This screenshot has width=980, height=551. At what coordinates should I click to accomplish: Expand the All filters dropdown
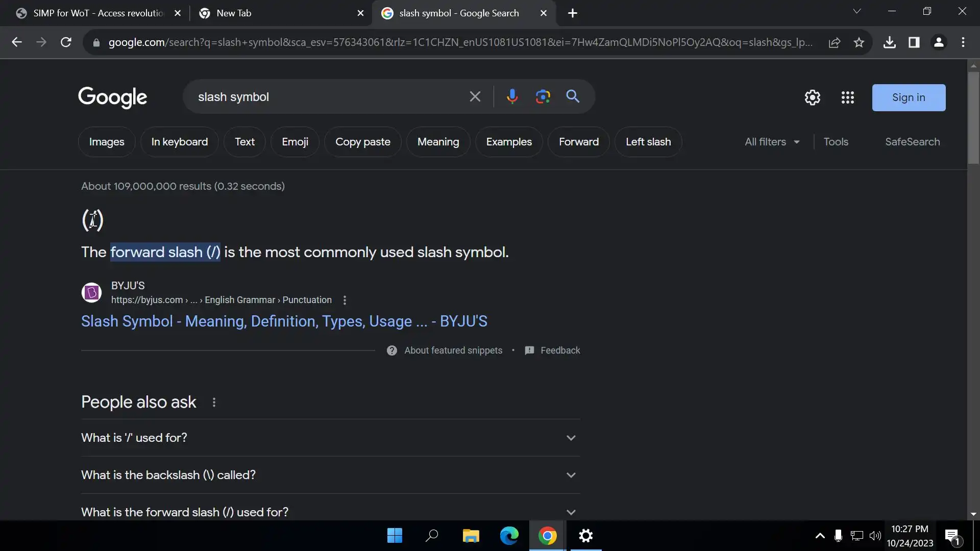click(772, 142)
